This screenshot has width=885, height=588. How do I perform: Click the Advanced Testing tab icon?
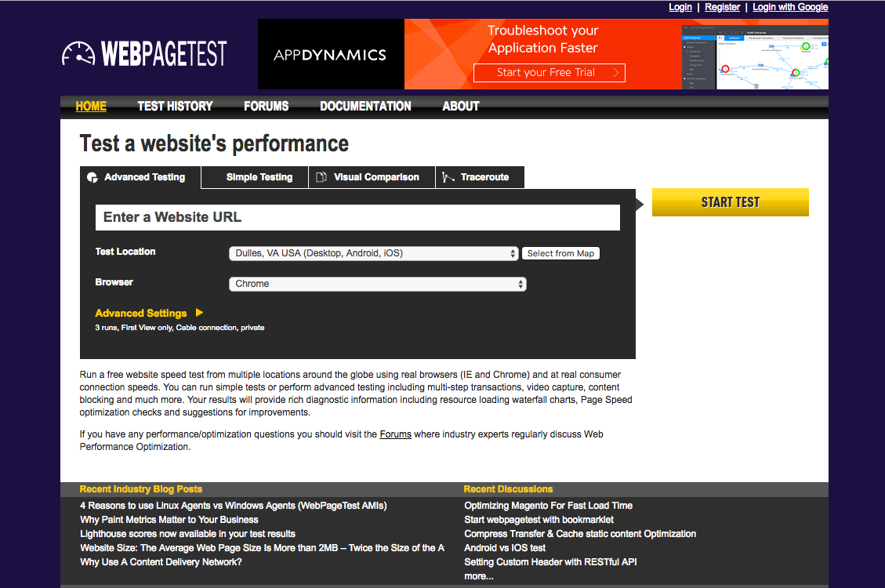click(92, 177)
